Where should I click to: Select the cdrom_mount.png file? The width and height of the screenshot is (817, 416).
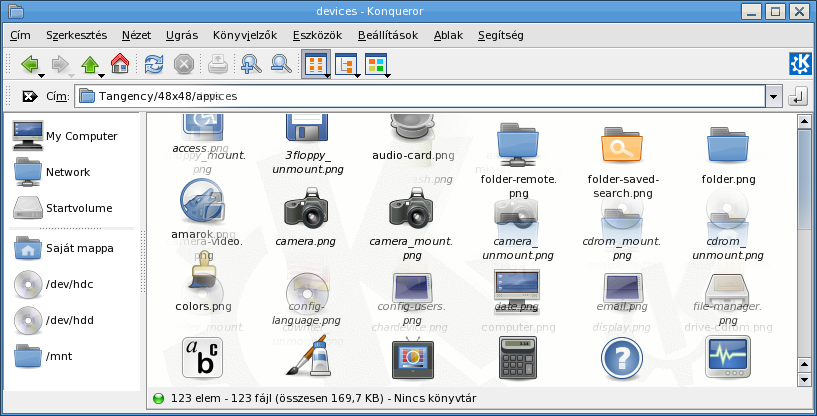(x=622, y=247)
